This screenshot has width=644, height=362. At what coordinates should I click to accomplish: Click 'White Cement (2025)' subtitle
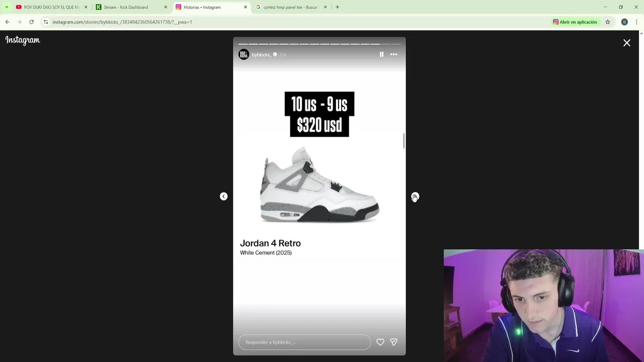point(266,253)
